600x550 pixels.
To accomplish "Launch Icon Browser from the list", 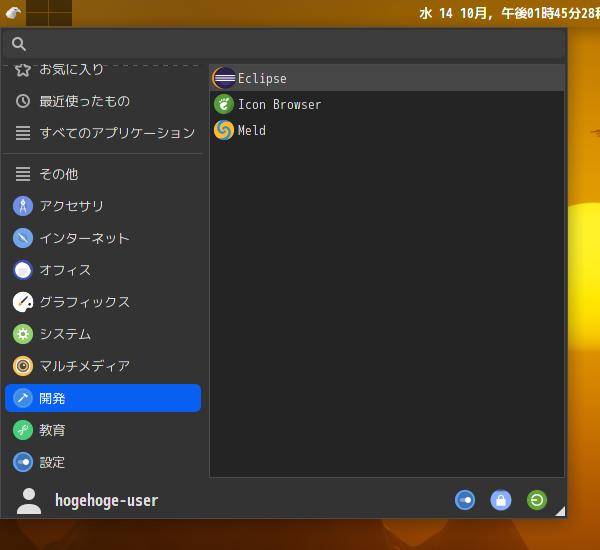I will (387, 104).
